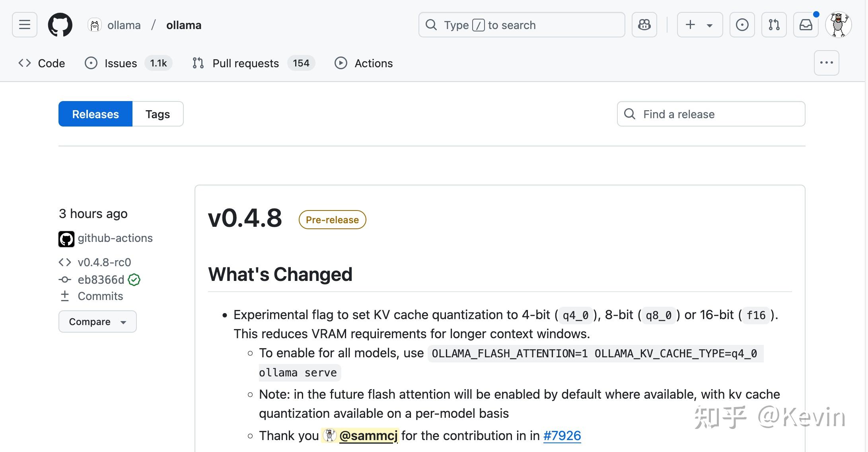Click the GitHub logo homepage icon
This screenshot has width=868, height=452.
click(x=60, y=25)
